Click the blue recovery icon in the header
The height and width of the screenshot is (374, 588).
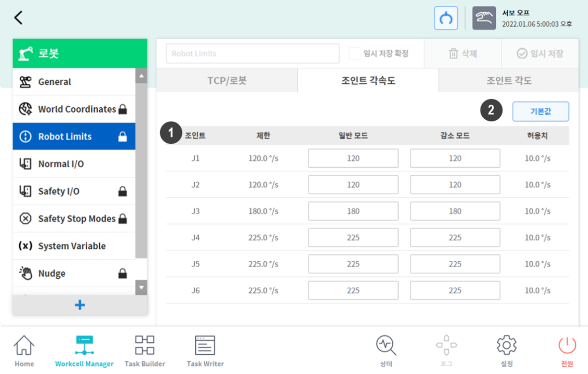(446, 18)
